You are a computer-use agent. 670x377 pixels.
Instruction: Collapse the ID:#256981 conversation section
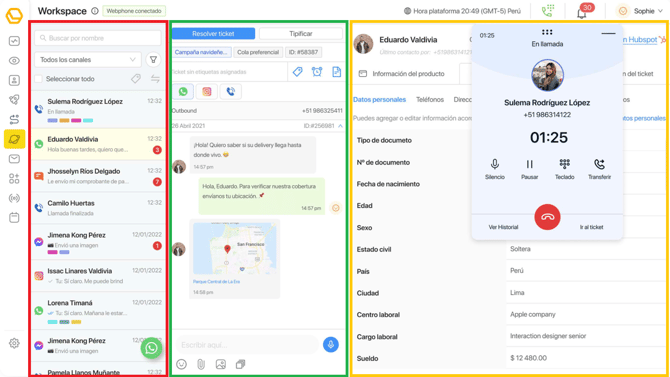(x=340, y=126)
